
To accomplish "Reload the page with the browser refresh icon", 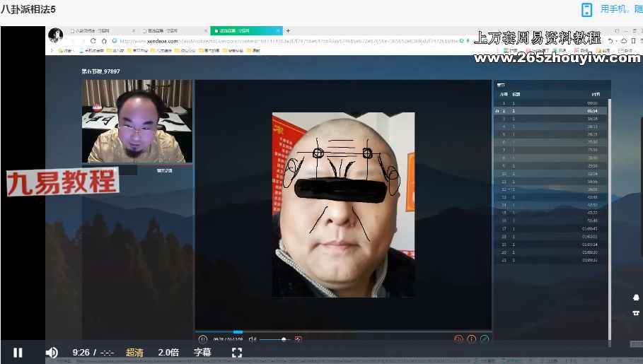I will click(x=93, y=41).
